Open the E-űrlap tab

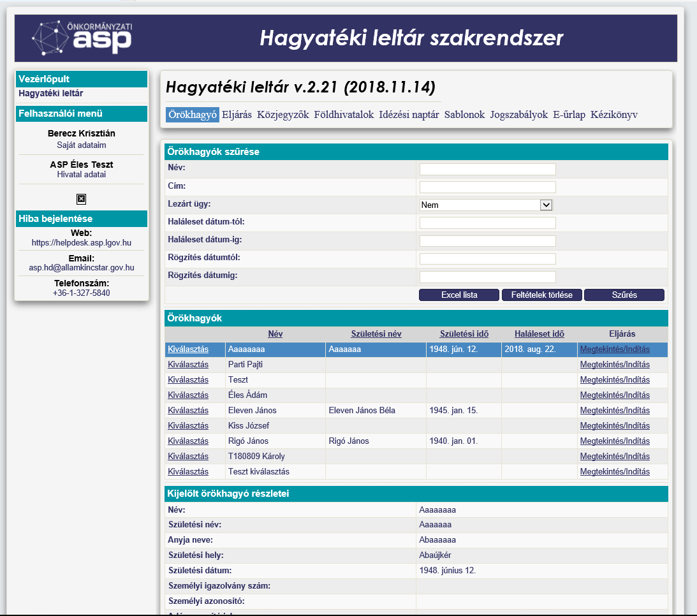coord(569,115)
